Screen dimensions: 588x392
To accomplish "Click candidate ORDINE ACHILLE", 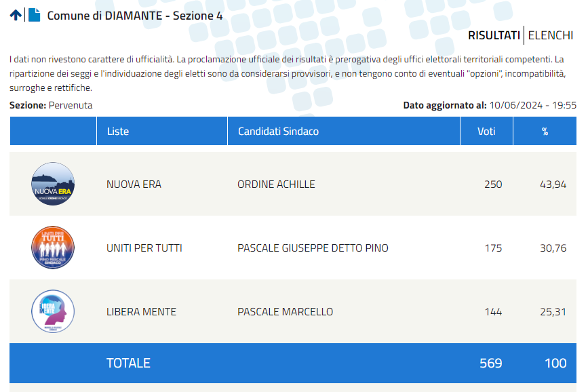I will [277, 184].
